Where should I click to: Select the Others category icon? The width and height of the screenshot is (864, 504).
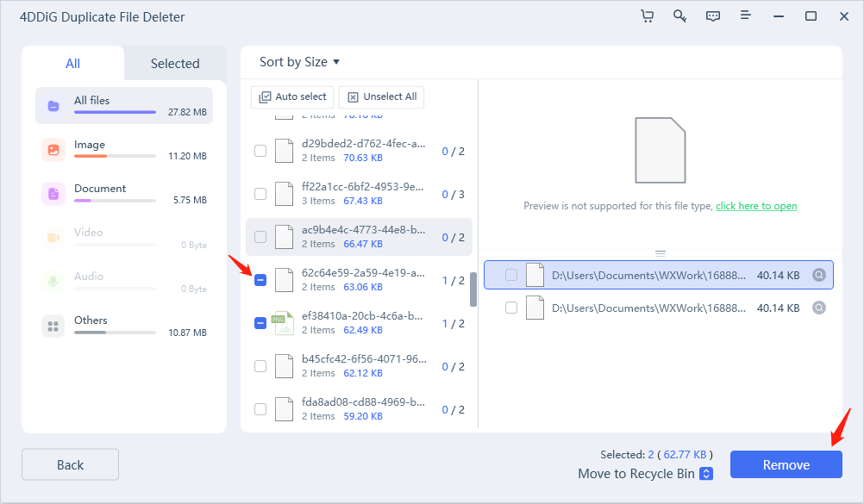pos(53,326)
